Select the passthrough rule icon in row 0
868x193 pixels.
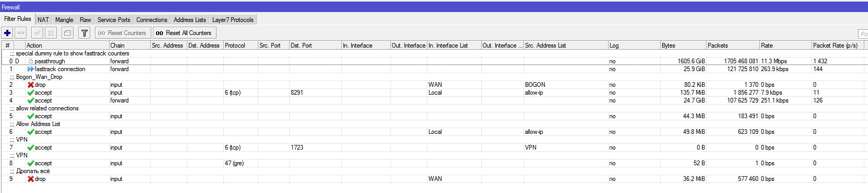31,61
